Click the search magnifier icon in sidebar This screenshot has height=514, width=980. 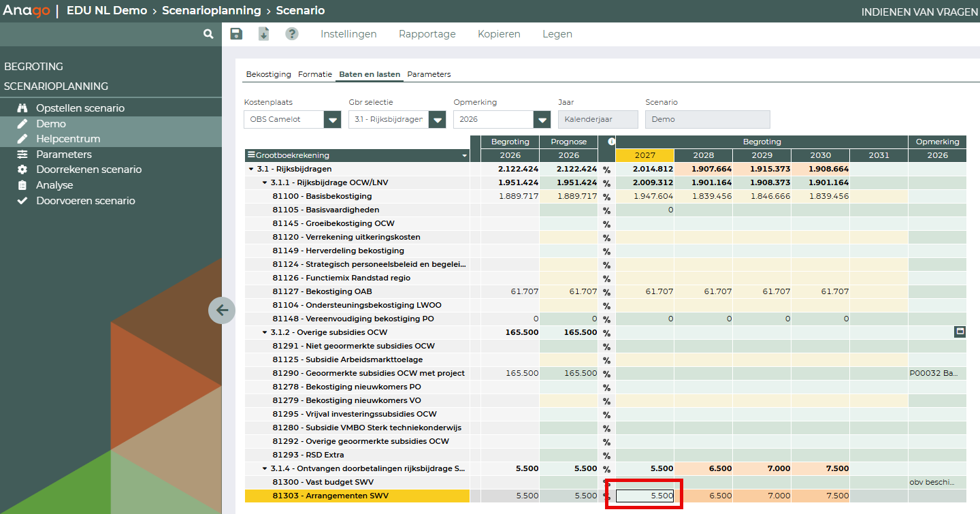[x=208, y=34]
